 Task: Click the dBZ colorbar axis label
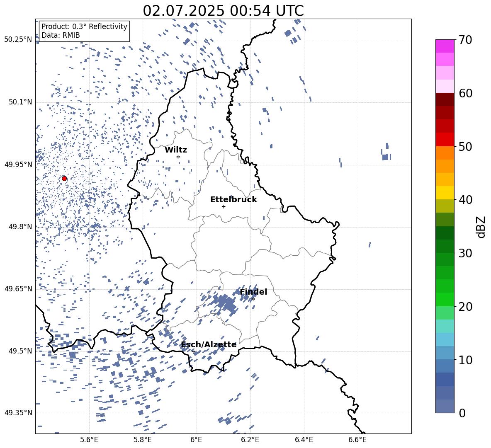481,227
